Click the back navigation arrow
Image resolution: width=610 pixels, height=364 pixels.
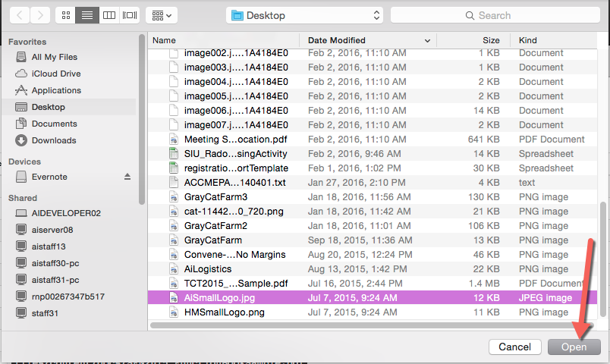[x=19, y=15]
